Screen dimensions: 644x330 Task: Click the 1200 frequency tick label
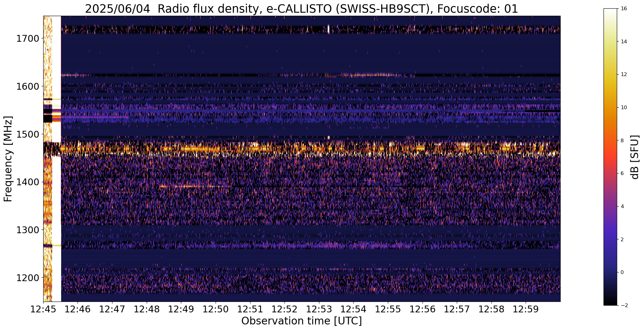(x=27, y=278)
